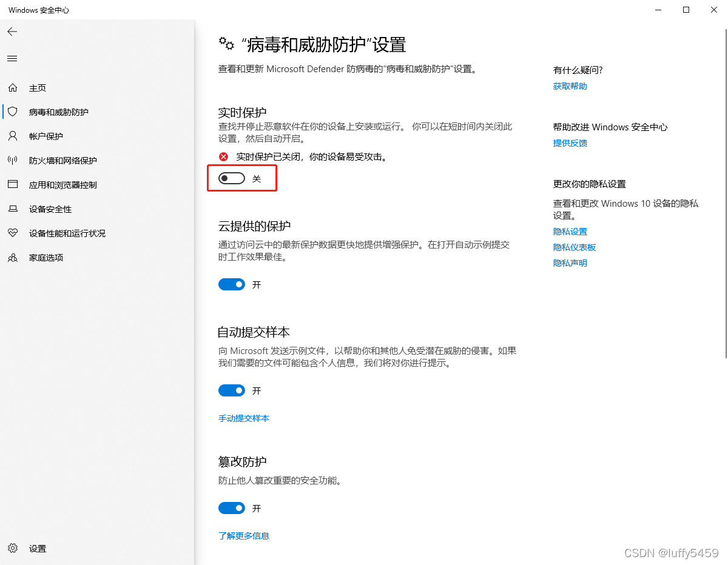Click the 手动提交样本 link
This screenshot has height=565, width=728.
click(244, 418)
